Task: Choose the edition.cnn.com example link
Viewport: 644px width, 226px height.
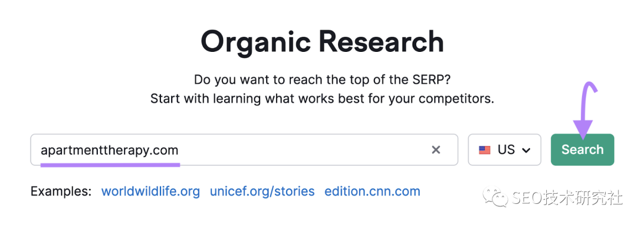Action: tap(372, 191)
